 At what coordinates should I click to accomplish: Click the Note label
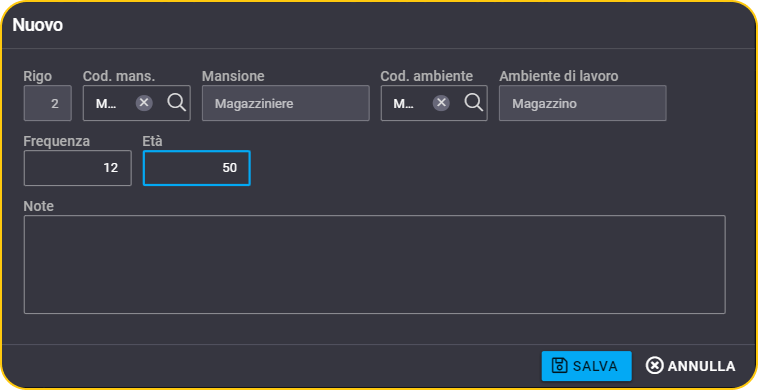[x=39, y=206]
